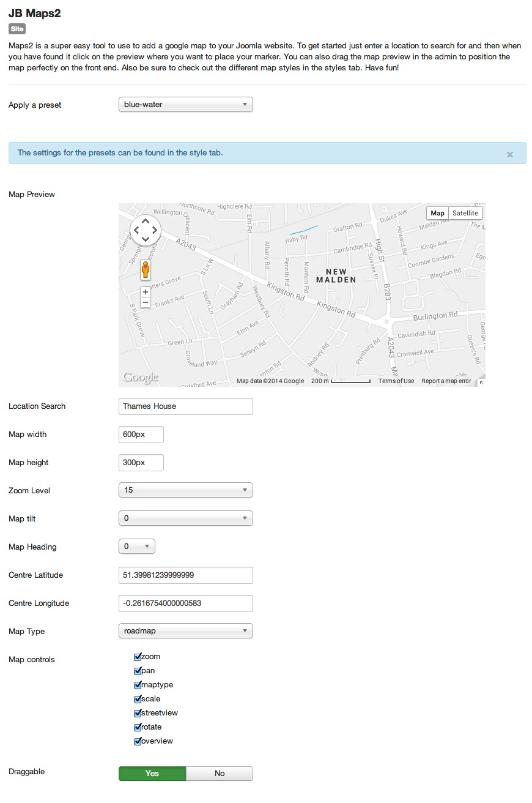Click the A2043 road label near Wellington

tap(185, 246)
